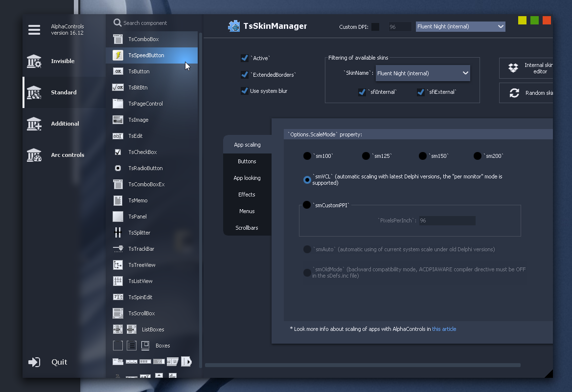Open the hamburger menu icon
572x392 pixels.
(34, 29)
